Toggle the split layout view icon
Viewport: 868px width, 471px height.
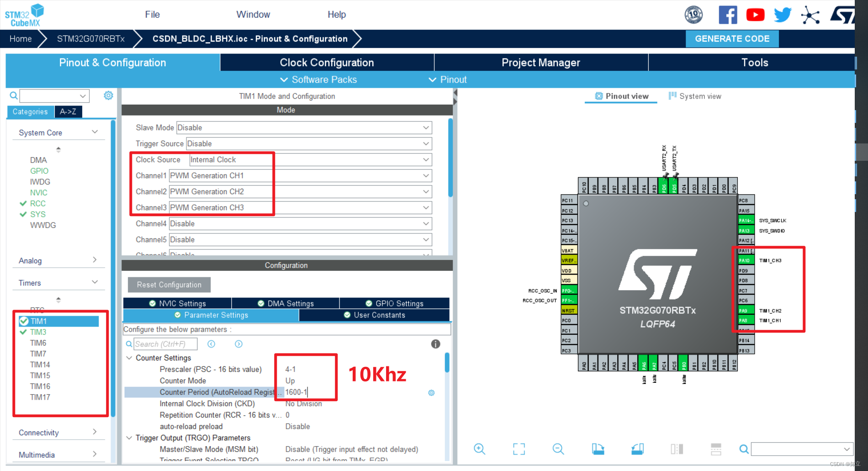point(677,449)
